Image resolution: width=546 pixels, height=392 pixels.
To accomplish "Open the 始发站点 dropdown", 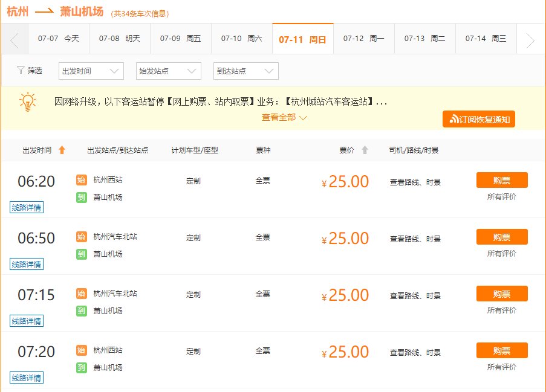I will [x=168, y=71].
